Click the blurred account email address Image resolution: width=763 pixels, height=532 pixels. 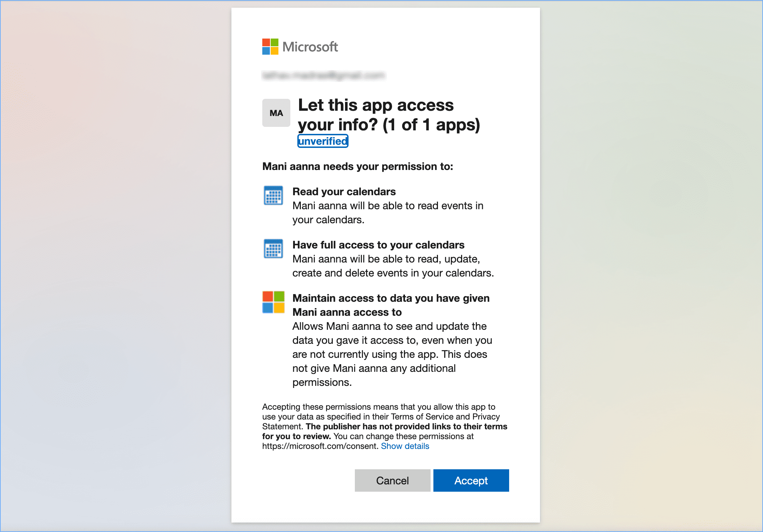(x=324, y=75)
